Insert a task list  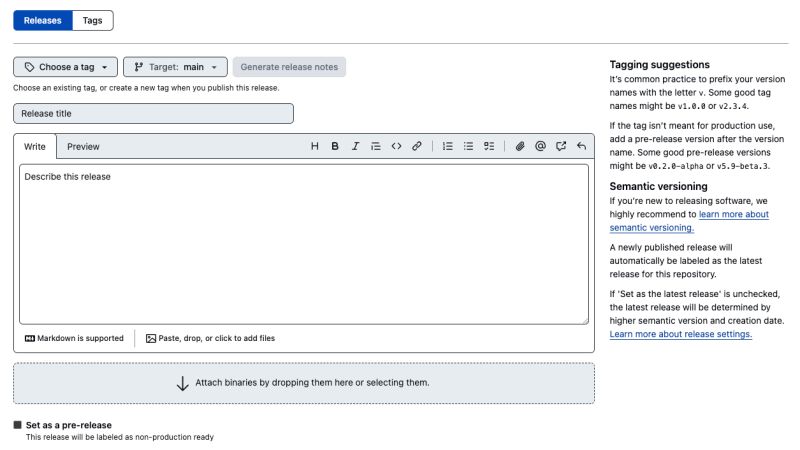pos(489,146)
